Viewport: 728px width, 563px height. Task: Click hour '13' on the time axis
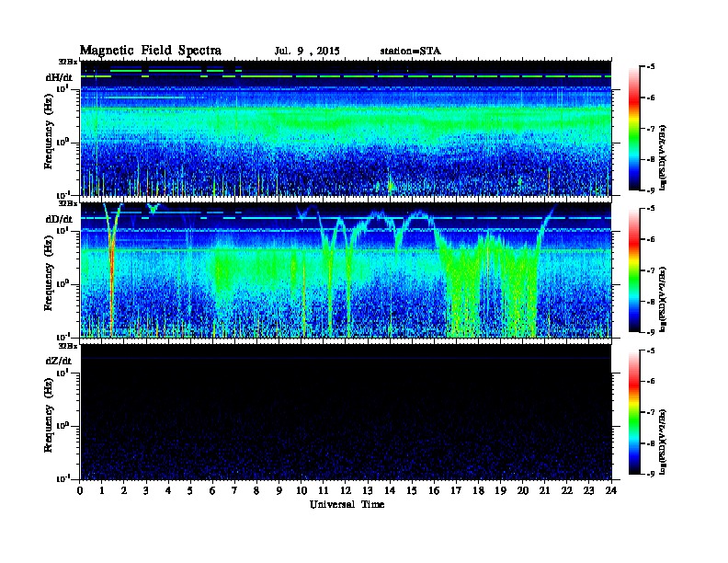click(x=369, y=491)
